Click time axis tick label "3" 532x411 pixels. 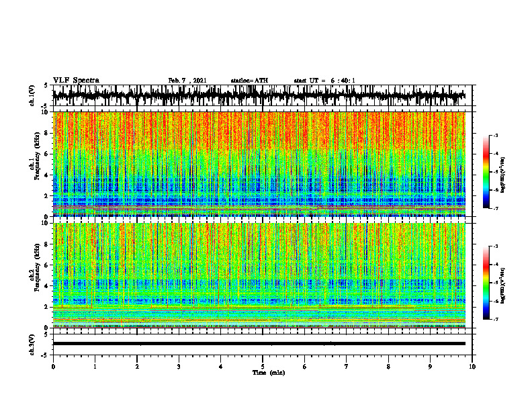[x=179, y=367]
